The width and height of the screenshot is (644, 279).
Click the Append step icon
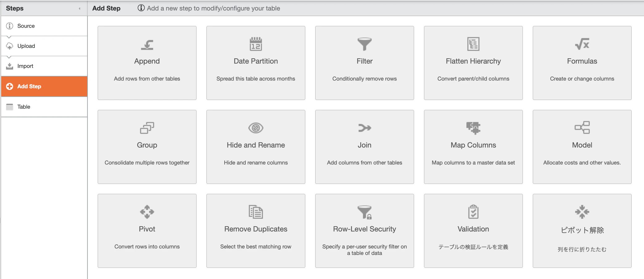click(x=147, y=44)
